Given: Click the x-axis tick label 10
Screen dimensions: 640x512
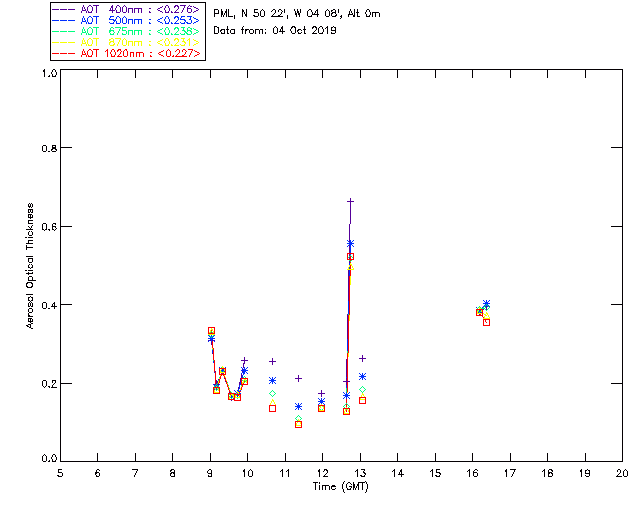Looking at the screenshot, I should tap(247, 473).
